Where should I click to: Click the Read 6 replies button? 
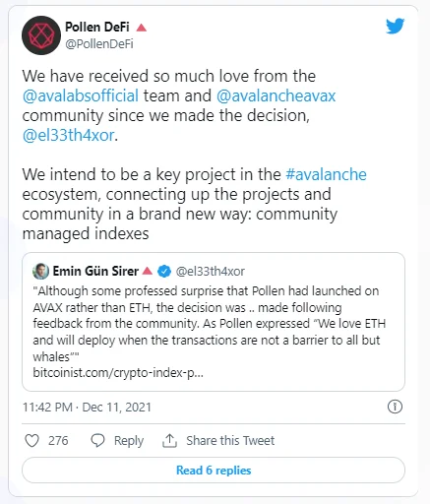(214, 471)
